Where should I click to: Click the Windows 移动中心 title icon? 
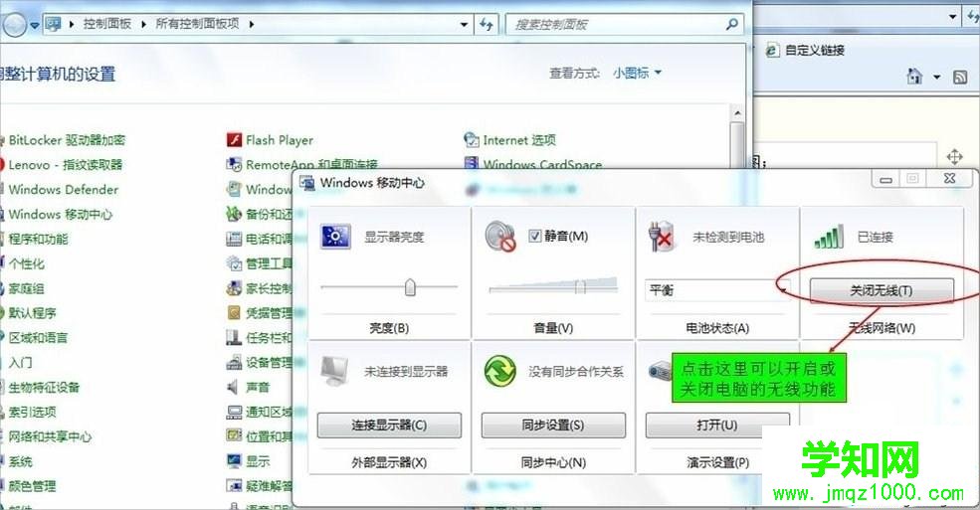coord(306,183)
